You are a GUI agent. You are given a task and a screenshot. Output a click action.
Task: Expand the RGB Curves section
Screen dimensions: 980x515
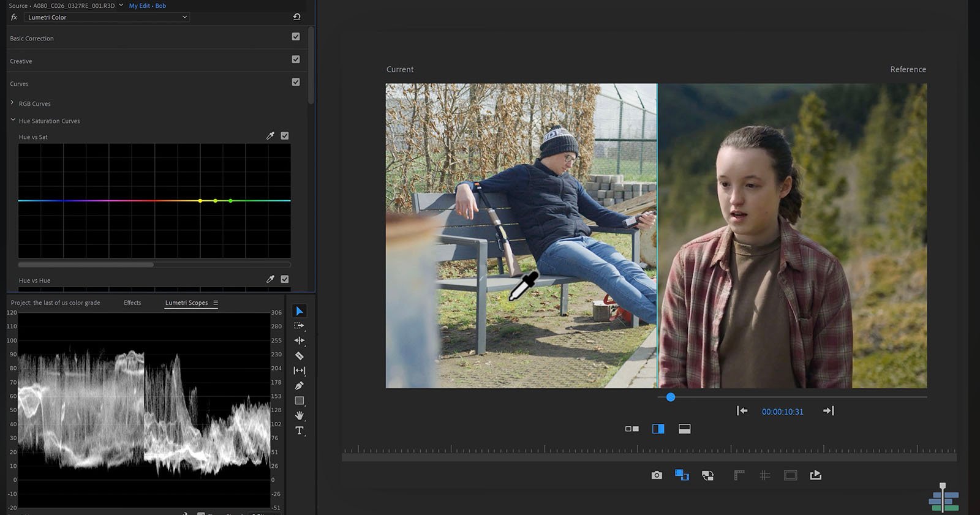[x=12, y=103]
